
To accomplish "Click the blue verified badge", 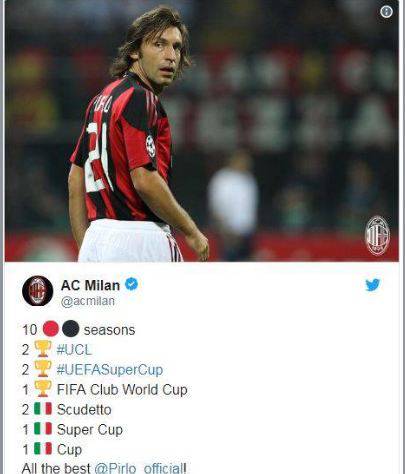I will (131, 284).
